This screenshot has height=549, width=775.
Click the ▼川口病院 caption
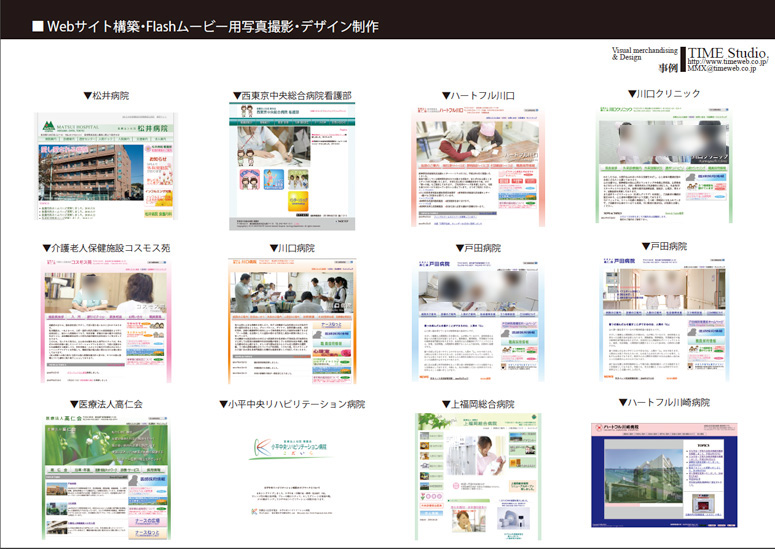coord(292,248)
